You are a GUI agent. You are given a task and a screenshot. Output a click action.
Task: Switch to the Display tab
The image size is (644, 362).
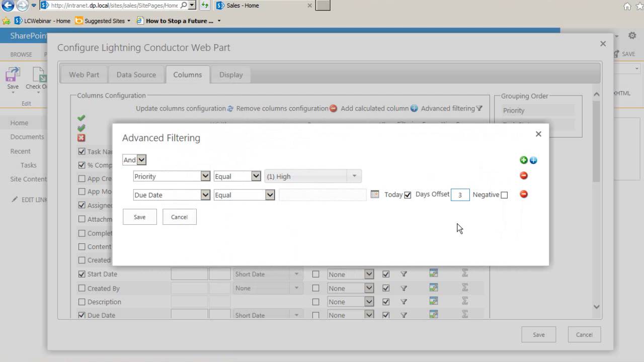pos(231,74)
